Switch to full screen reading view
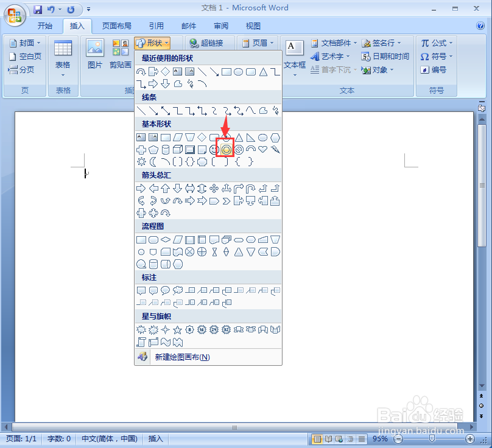 (328, 439)
